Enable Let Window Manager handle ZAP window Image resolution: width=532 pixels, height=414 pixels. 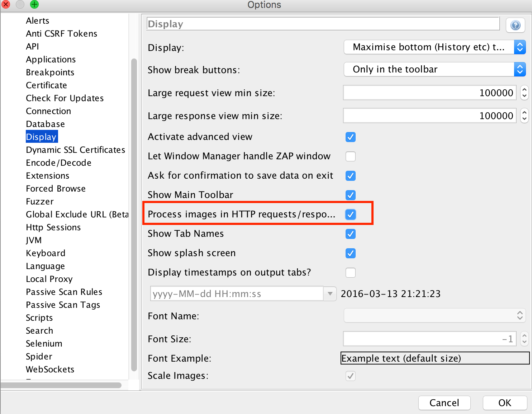(x=350, y=156)
